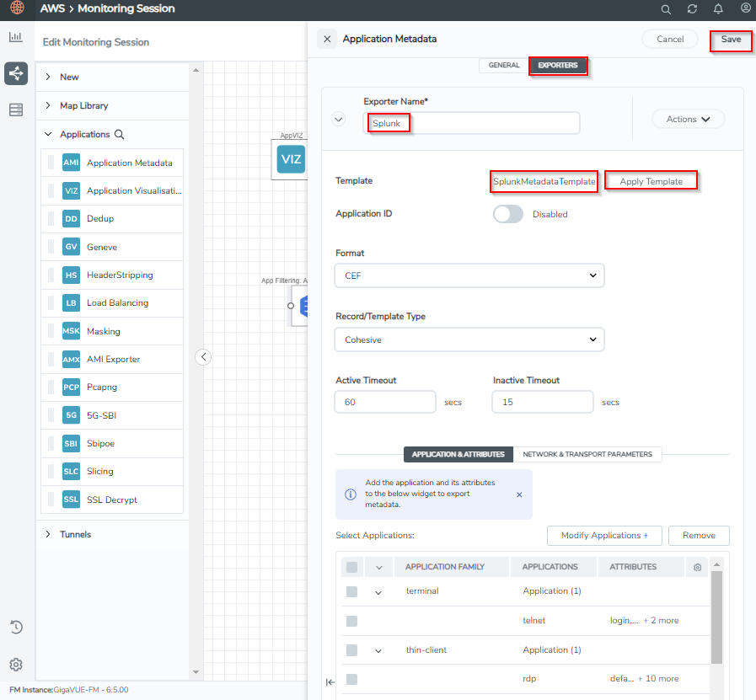Click Apply Template button

click(x=651, y=182)
